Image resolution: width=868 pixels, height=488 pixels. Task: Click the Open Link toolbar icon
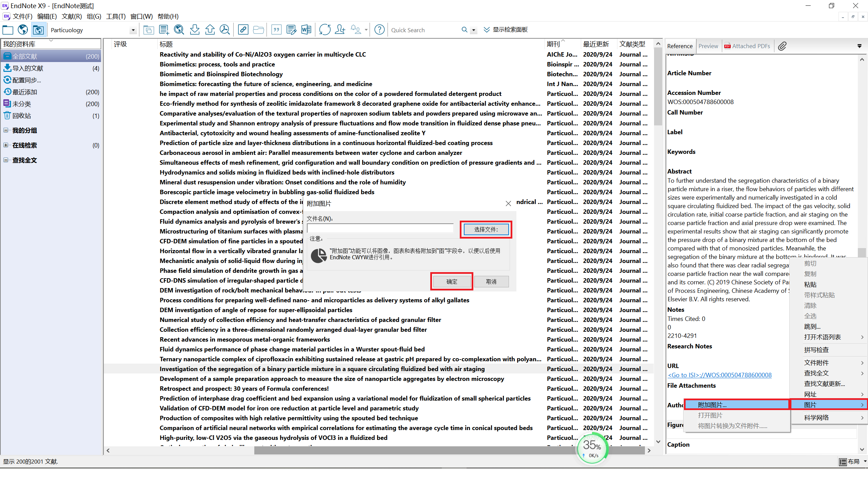(x=243, y=30)
